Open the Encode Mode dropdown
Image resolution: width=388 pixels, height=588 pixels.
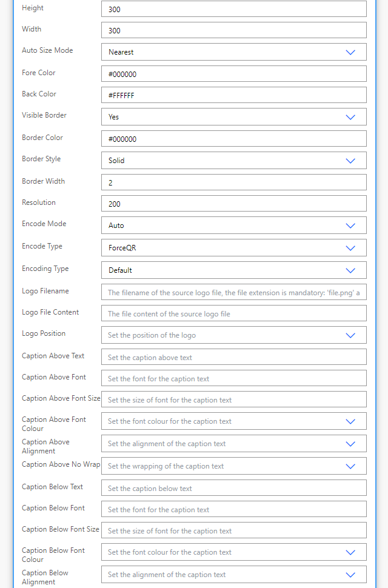point(350,225)
